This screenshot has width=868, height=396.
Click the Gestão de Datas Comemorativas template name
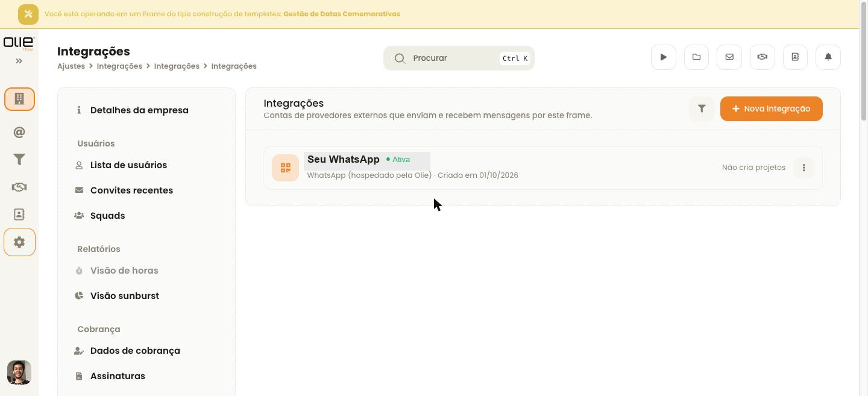tap(342, 14)
